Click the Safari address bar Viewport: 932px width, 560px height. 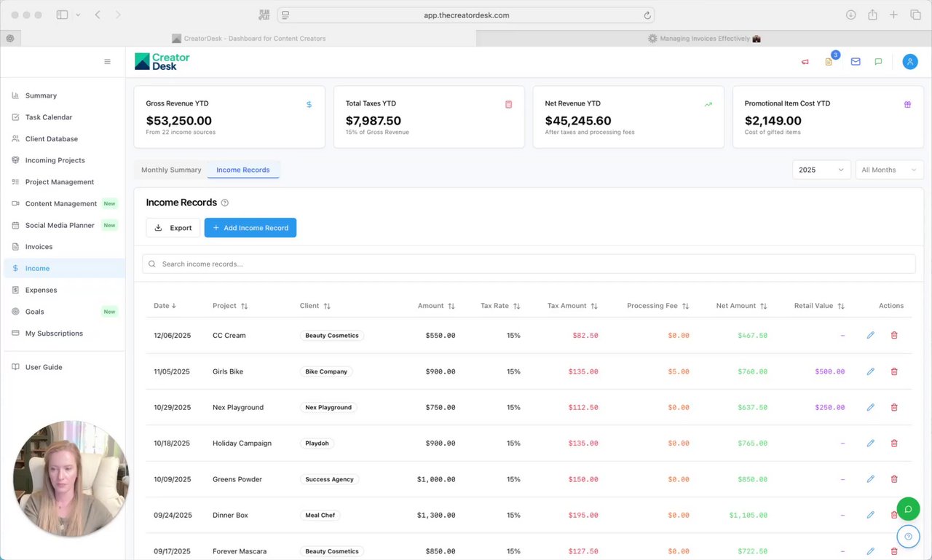coord(466,15)
